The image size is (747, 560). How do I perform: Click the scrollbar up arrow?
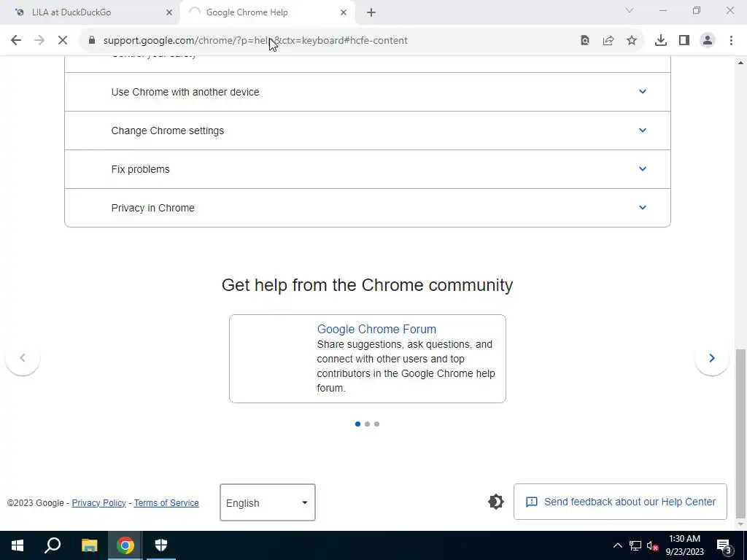(741, 63)
